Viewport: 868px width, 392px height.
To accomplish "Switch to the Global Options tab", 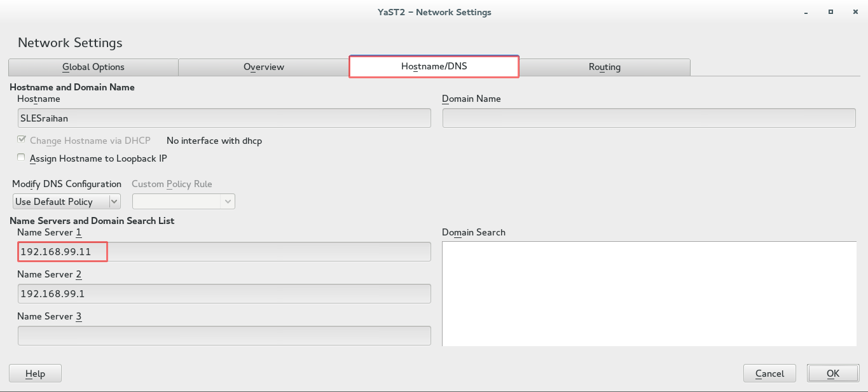I will tap(93, 67).
